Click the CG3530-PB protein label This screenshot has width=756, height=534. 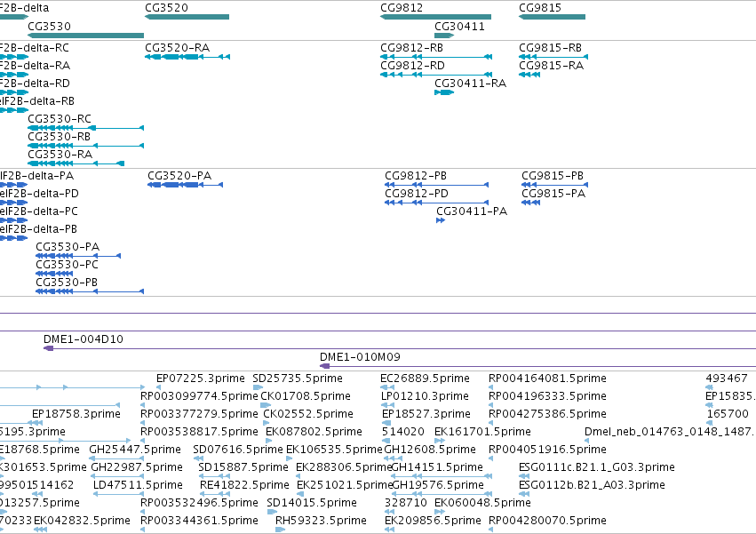(67, 283)
